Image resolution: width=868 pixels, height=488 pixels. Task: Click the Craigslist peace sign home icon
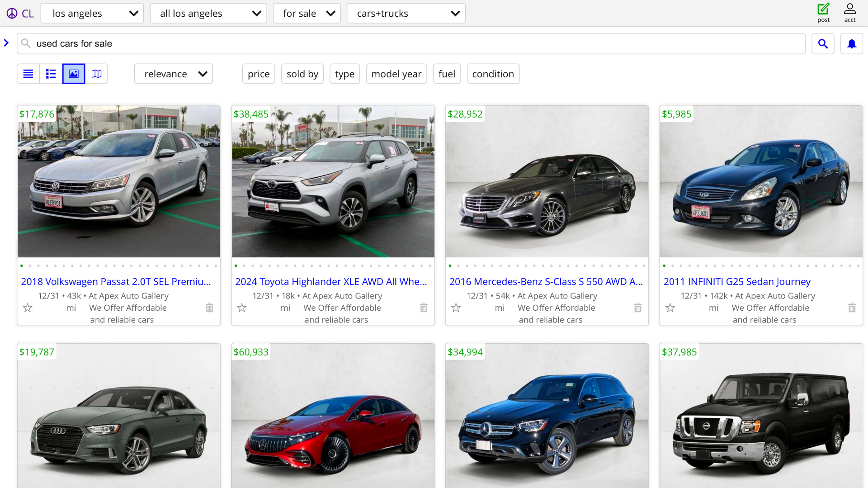click(12, 14)
